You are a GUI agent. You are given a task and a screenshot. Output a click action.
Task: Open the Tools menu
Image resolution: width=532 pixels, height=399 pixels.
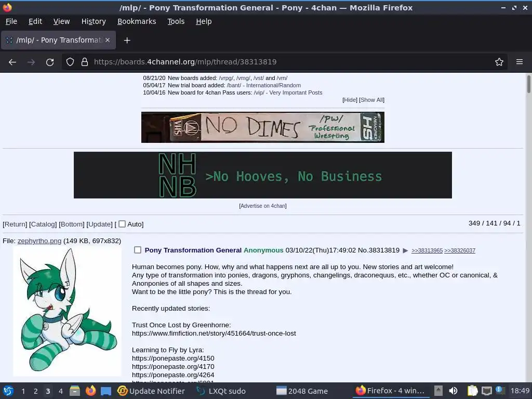pos(176,21)
